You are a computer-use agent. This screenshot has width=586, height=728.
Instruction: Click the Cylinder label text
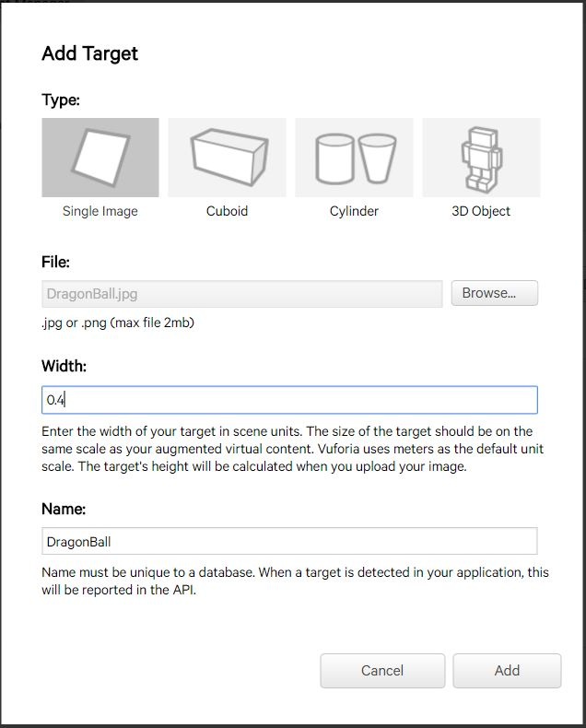tap(354, 211)
